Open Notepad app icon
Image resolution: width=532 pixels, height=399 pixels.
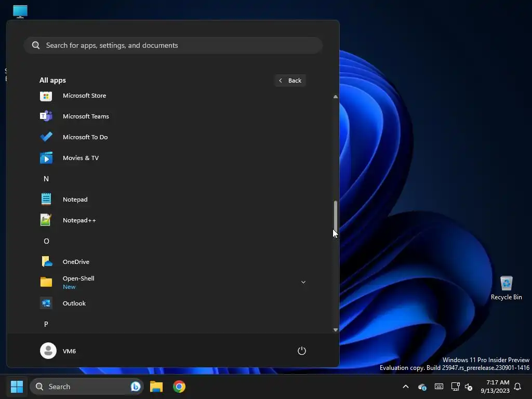46,199
